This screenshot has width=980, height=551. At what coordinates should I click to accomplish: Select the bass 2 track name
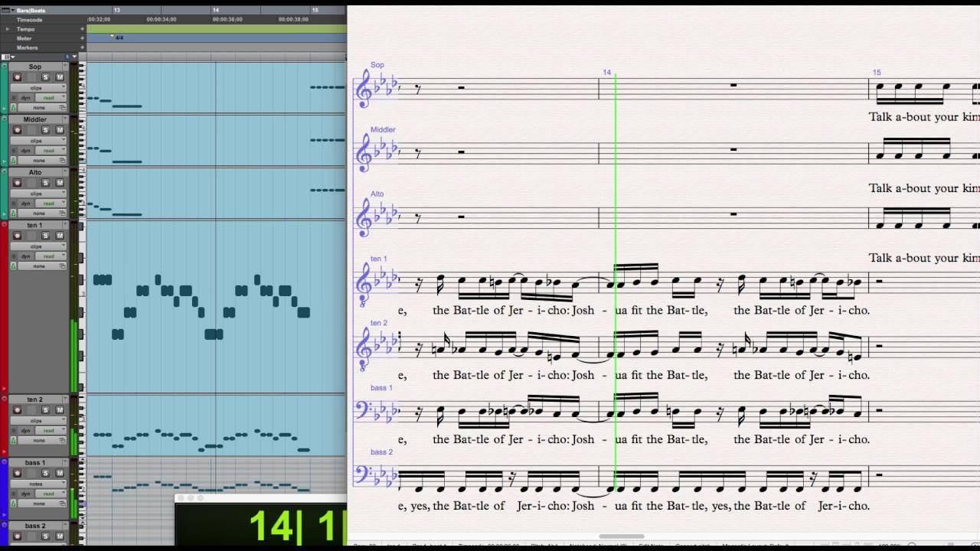[35, 526]
